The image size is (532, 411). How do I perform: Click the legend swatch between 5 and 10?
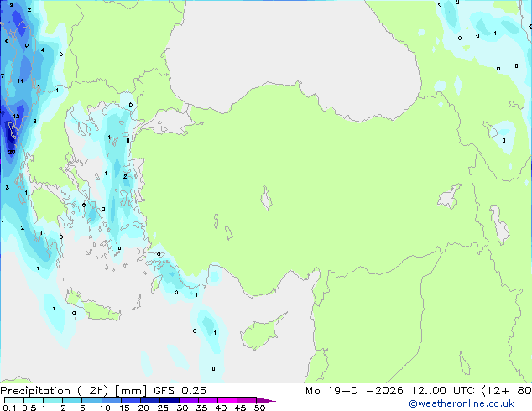91,400
